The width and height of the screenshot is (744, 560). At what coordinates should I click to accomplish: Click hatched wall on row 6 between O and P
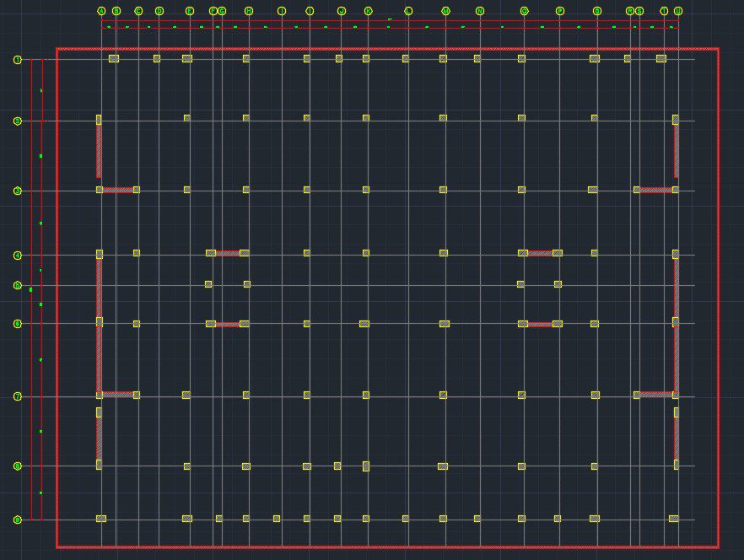[540, 324]
